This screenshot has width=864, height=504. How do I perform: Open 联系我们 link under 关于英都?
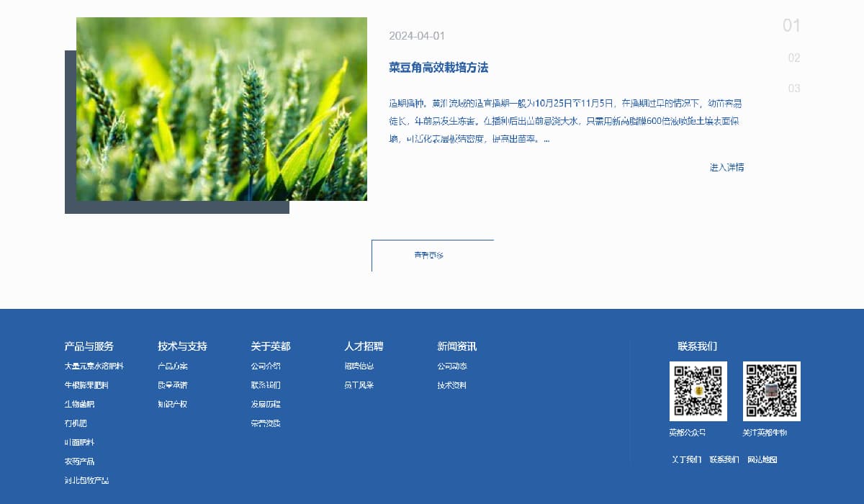(x=266, y=385)
